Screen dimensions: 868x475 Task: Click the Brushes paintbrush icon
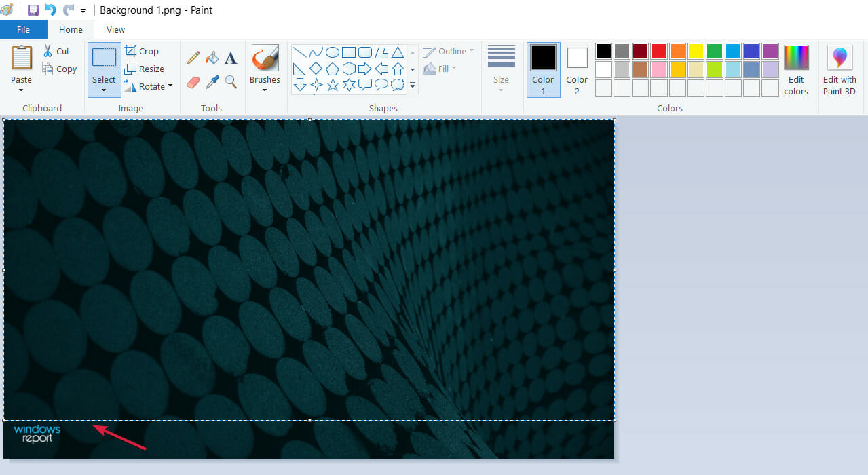click(265, 58)
